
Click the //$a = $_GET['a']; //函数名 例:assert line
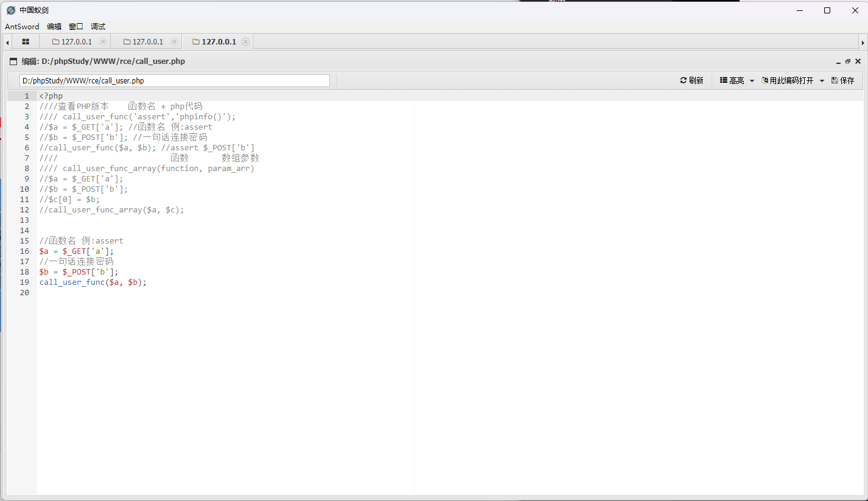point(126,127)
